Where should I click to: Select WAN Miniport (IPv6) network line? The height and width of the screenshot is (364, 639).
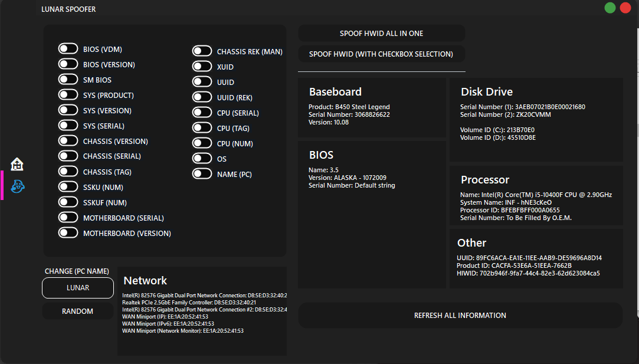click(x=168, y=324)
